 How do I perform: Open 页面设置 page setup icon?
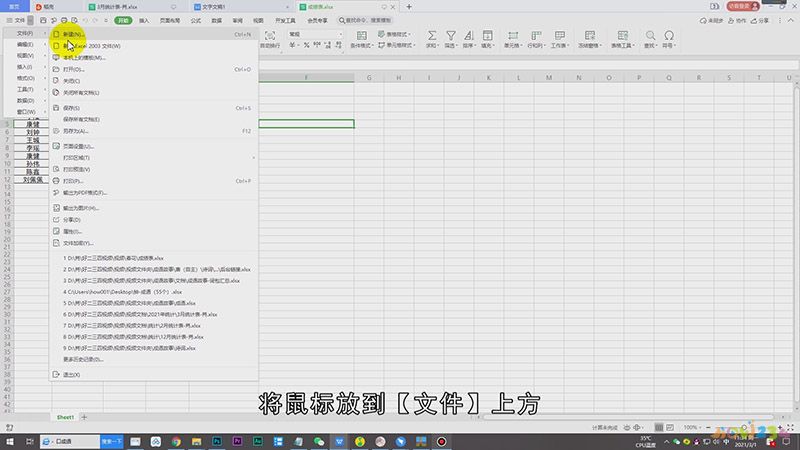(56, 146)
